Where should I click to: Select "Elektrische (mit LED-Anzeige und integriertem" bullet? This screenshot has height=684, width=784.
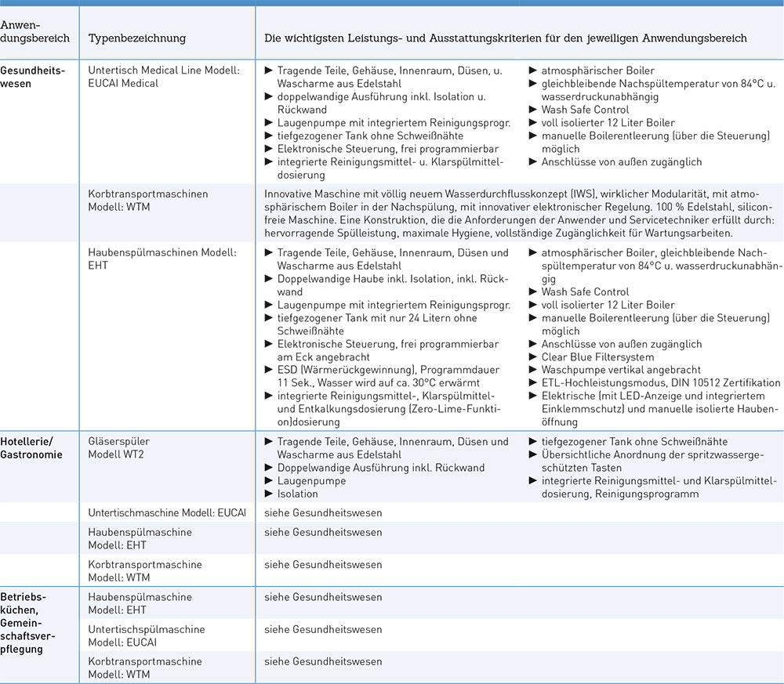653,396
